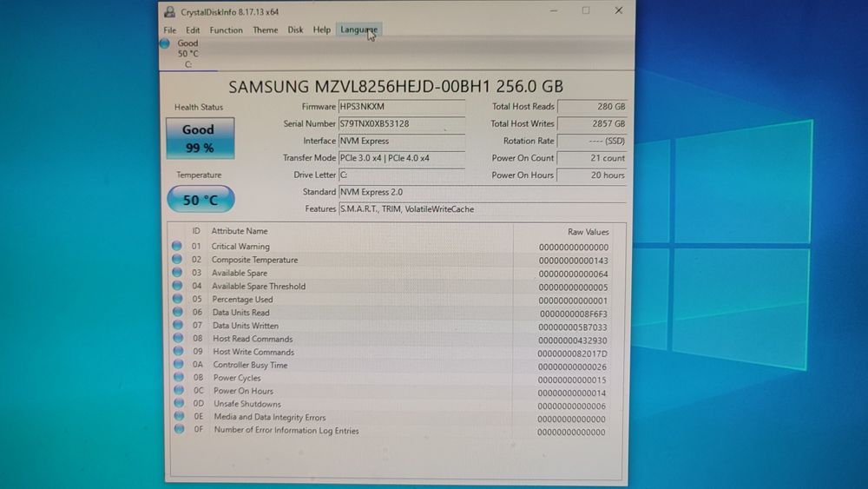Click status circle for Available Spare Threshold row

pyautogui.click(x=177, y=285)
